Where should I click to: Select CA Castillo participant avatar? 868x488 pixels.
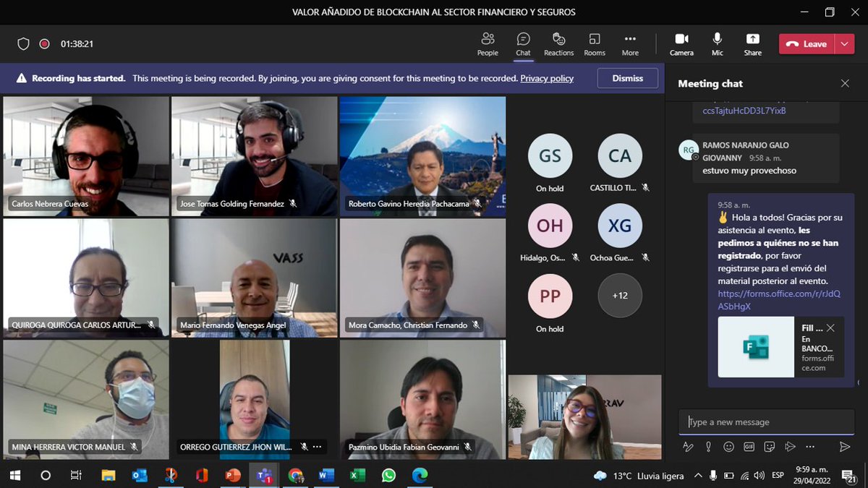pyautogui.click(x=620, y=155)
